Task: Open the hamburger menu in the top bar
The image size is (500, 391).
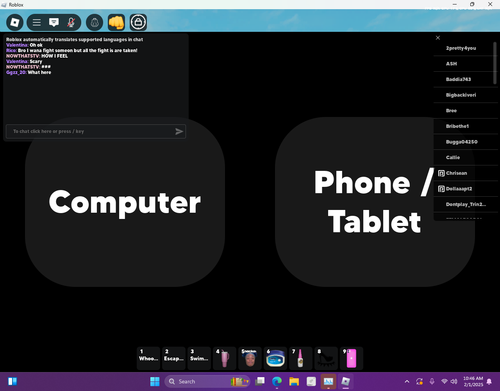Action: [x=37, y=22]
